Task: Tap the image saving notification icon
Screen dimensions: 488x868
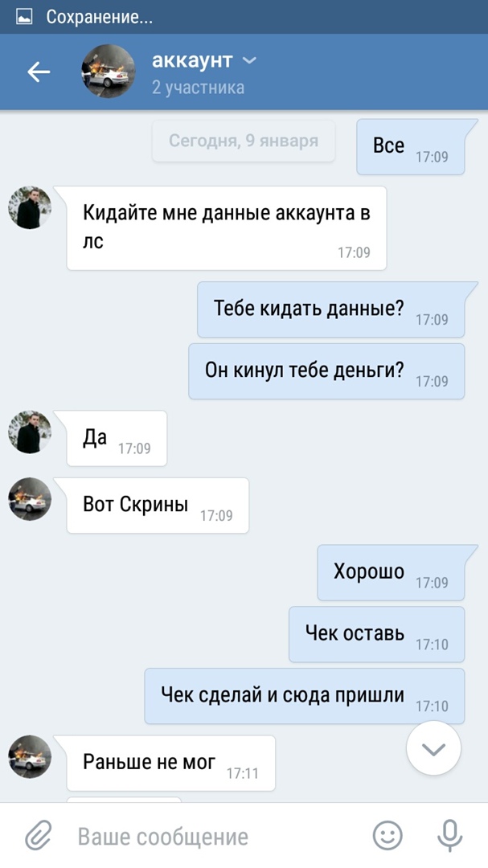Action: click(x=24, y=17)
